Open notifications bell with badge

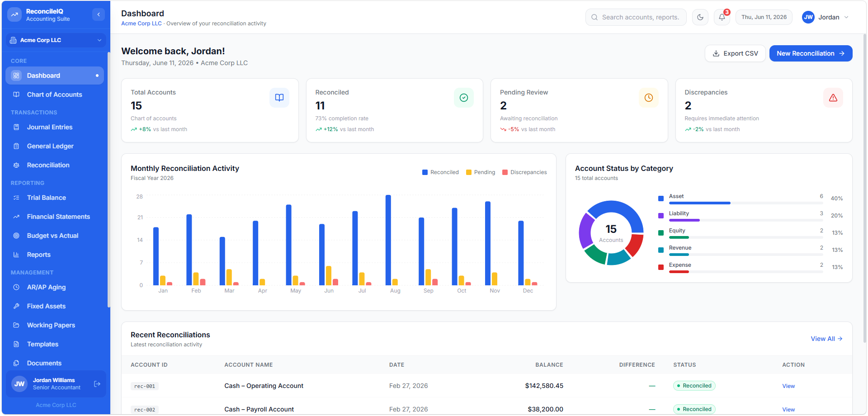click(x=722, y=17)
